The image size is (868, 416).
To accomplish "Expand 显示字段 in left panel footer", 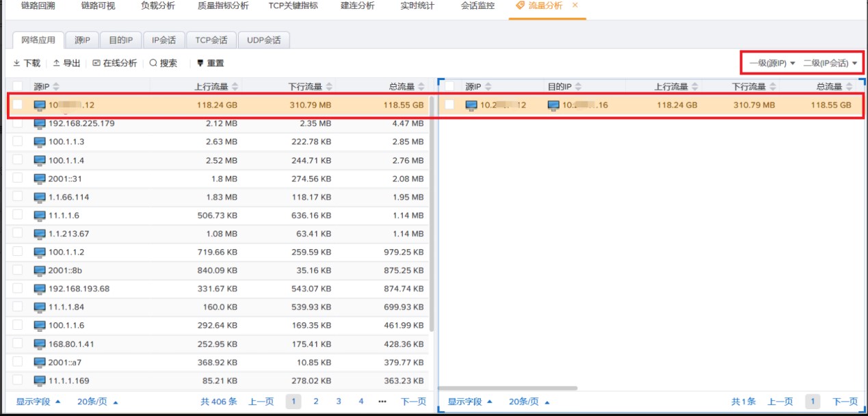I will 38,402.
